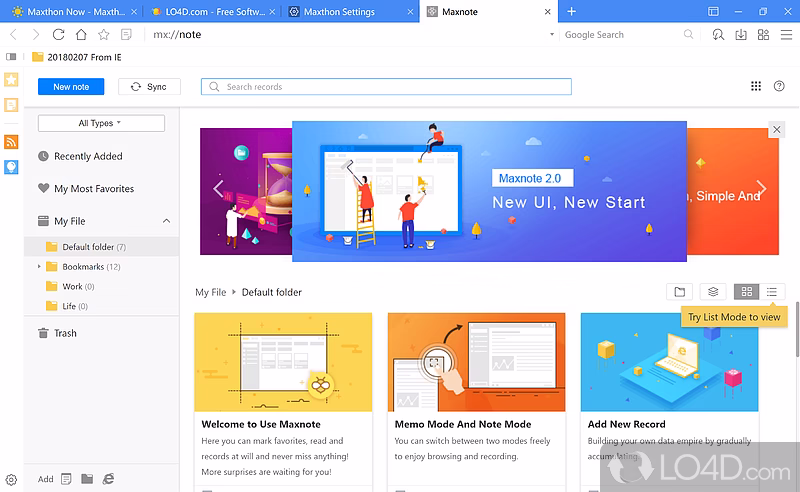Switch to list view mode
Viewport: 800px width, 492px height.
coord(772,292)
